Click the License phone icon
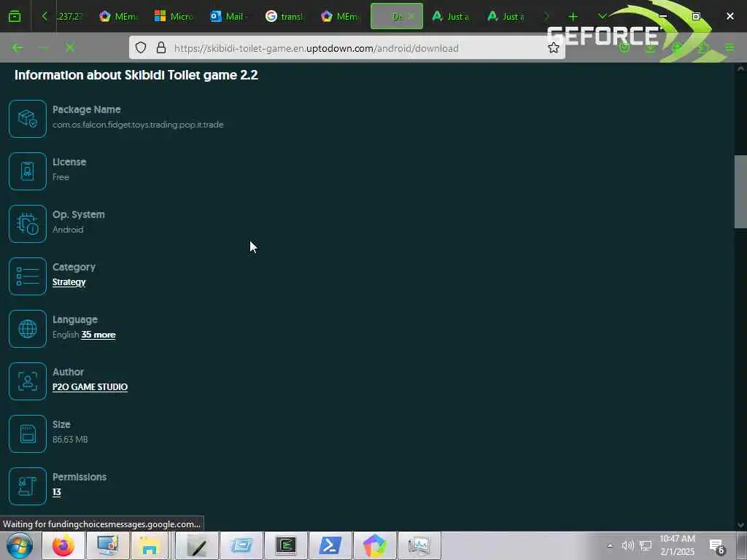747x560 pixels. pos(28,171)
